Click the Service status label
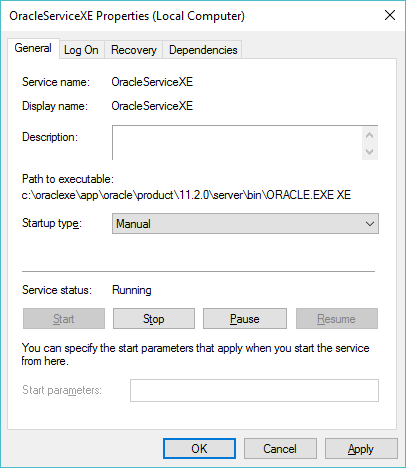 [x=57, y=290]
